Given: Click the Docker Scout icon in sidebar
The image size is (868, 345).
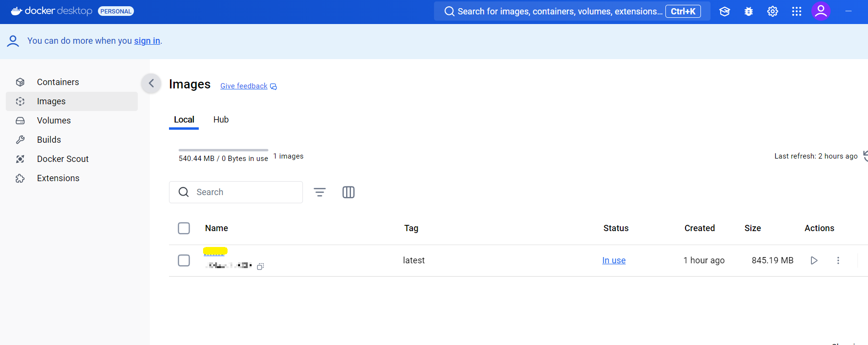Looking at the screenshot, I should pos(20,159).
